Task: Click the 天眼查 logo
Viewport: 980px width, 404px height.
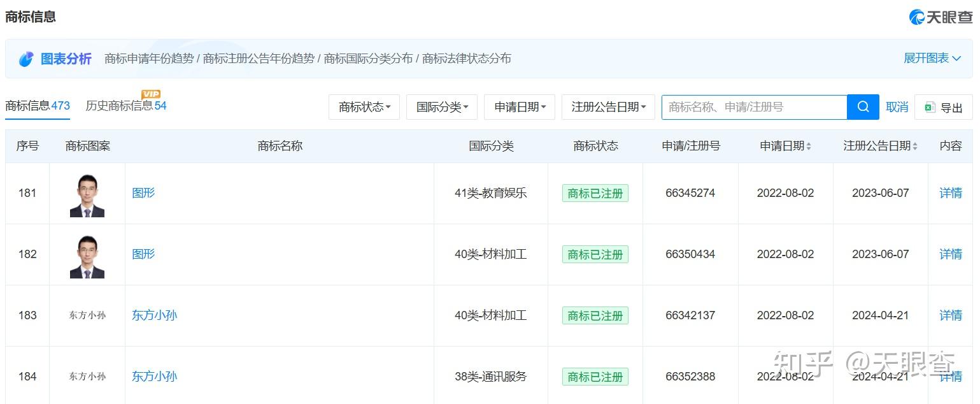Action: (940, 17)
